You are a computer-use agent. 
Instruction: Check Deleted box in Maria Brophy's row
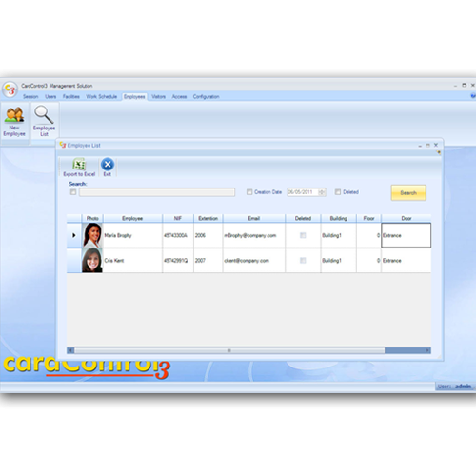point(303,235)
